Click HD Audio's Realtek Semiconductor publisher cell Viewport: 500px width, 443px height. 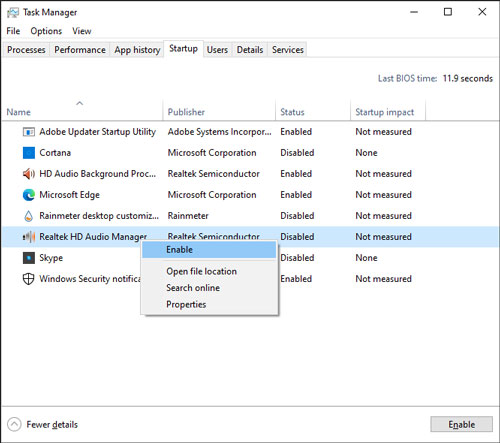tap(213, 174)
